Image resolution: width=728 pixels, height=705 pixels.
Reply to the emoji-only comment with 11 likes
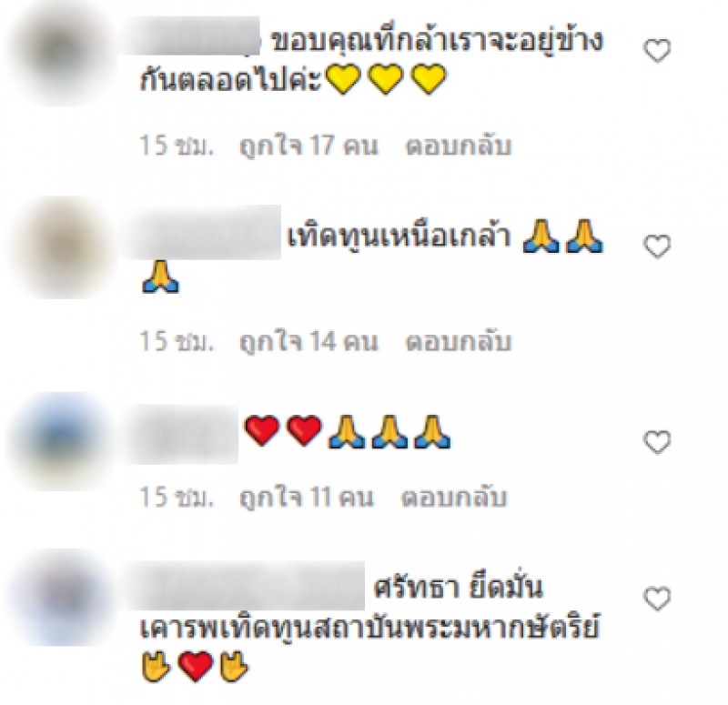(454, 498)
